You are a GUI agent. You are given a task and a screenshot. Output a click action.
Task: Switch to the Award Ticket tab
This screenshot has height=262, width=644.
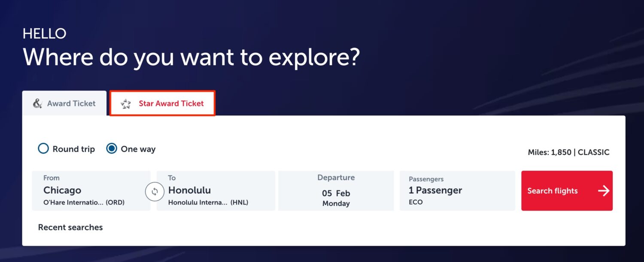pos(64,103)
